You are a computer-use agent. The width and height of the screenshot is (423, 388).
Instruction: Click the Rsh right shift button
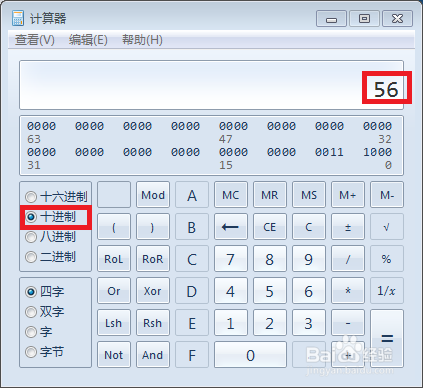(153, 323)
